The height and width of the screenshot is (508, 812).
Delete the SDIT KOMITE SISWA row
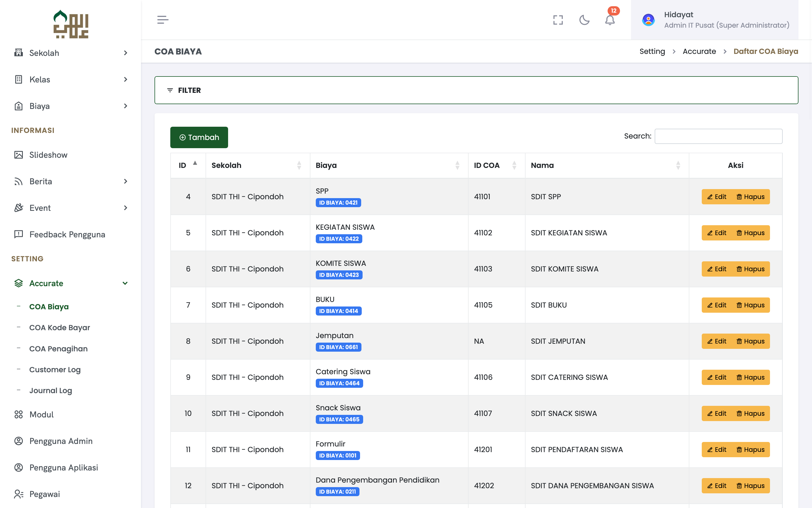(x=751, y=269)
